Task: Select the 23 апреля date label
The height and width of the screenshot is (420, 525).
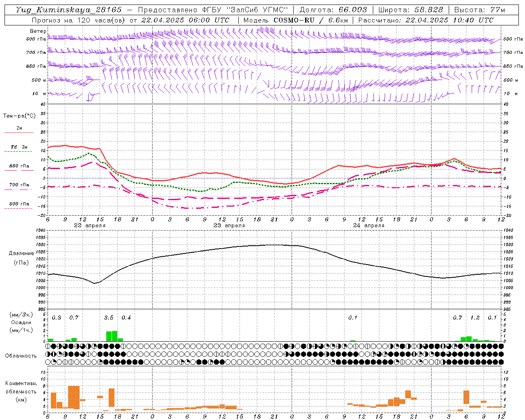Action: click(229, 226)
